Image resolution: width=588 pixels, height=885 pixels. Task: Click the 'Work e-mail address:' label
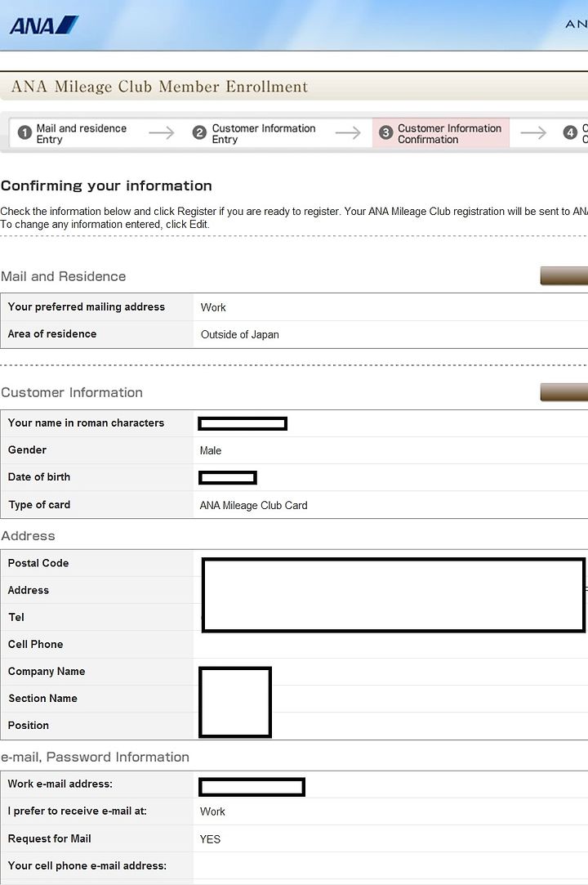tap(60, 784)
